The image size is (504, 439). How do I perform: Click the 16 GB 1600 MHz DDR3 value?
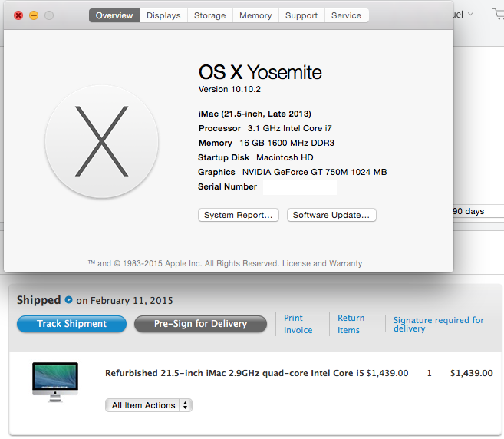(x=287, y=143)
